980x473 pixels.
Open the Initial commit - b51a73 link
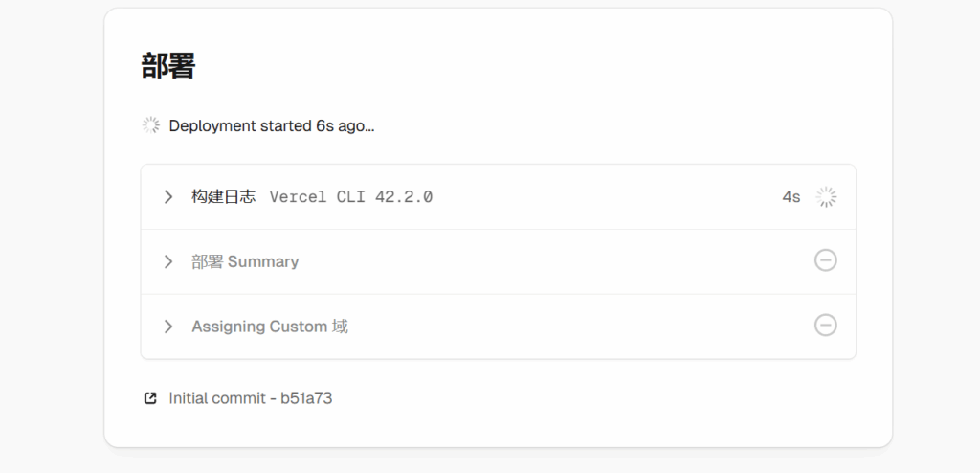[250, 398]
